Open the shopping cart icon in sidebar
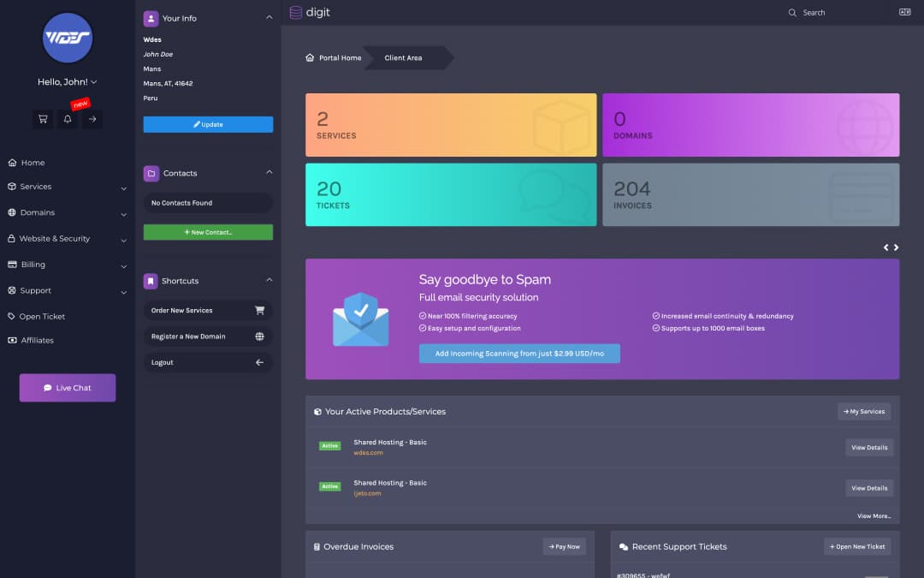This screenshot has width=924, height=578. 43,119
